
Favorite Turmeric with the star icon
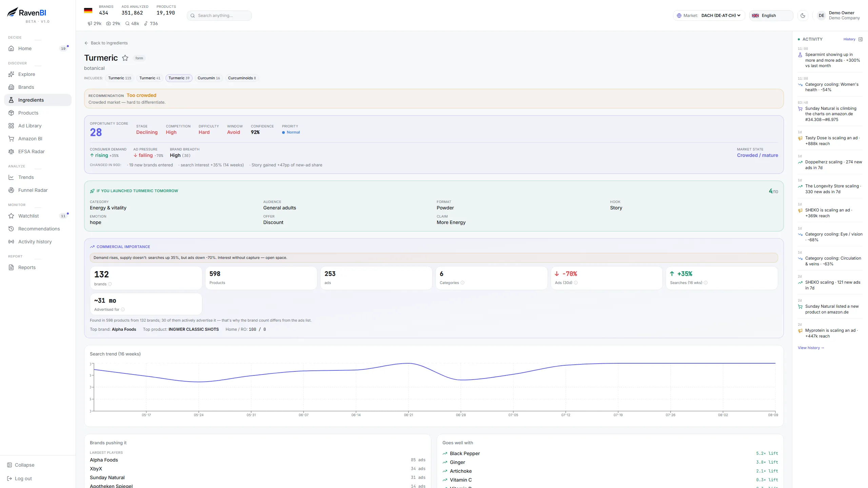pyautogui.click(x=125, y=58)
